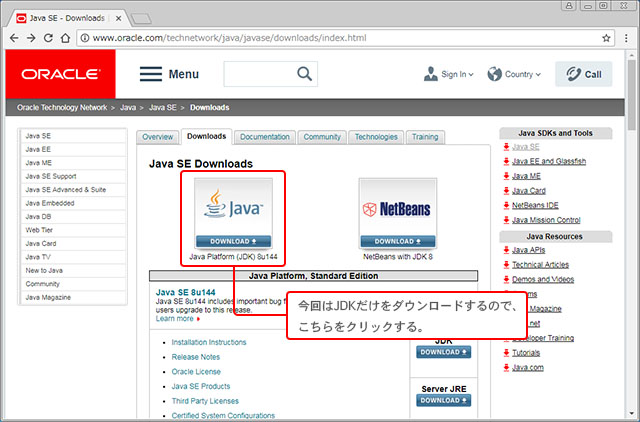Select Java Embedded in left sidebar
This screenshot has height=422, width=640.
73,203
